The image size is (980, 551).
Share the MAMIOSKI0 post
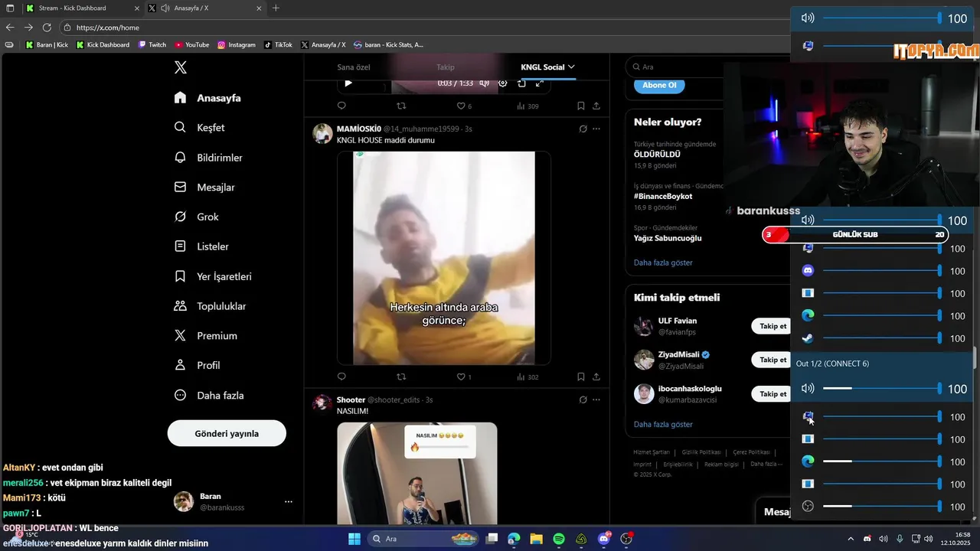point(596,377)
